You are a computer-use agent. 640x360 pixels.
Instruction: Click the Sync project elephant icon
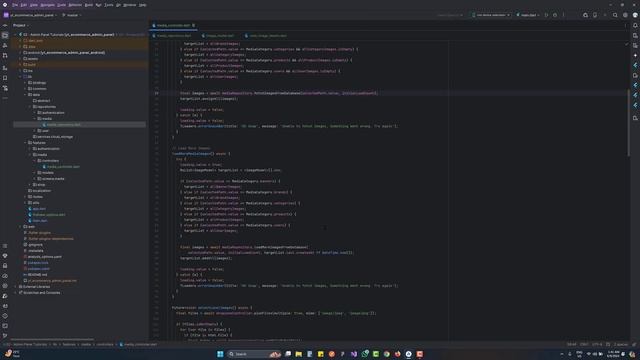585,15
